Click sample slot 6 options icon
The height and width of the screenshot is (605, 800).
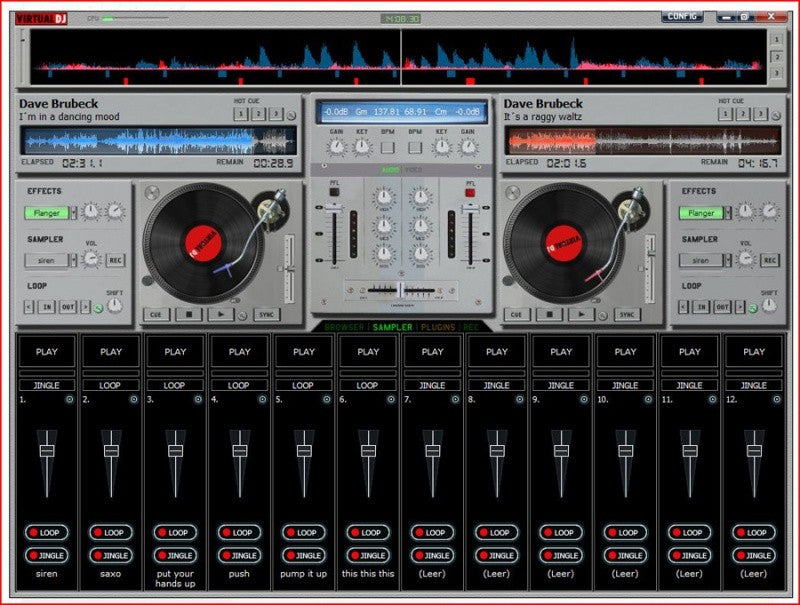click(391, 399)
